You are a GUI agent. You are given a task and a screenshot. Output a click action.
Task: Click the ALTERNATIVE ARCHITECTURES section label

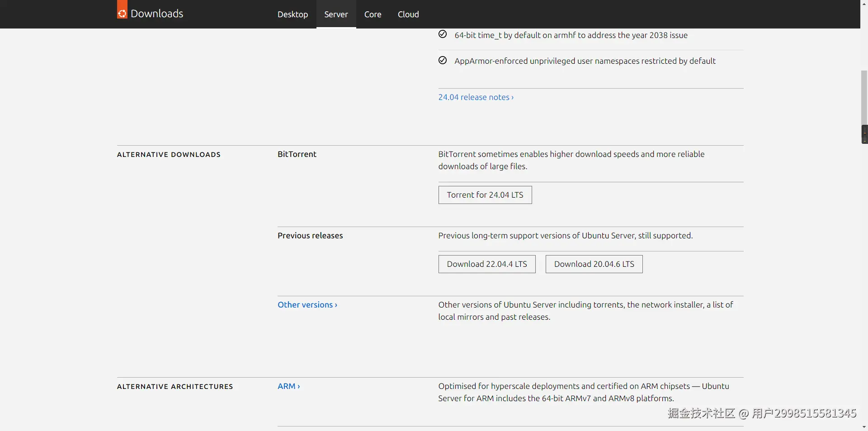[175, 387]
